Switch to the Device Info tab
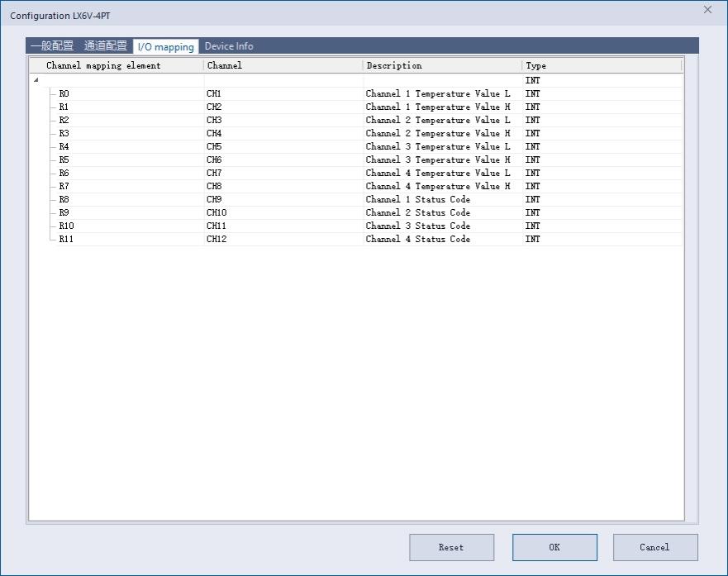Viewport: 728px width, 576px height. click(x=229, y=46)
